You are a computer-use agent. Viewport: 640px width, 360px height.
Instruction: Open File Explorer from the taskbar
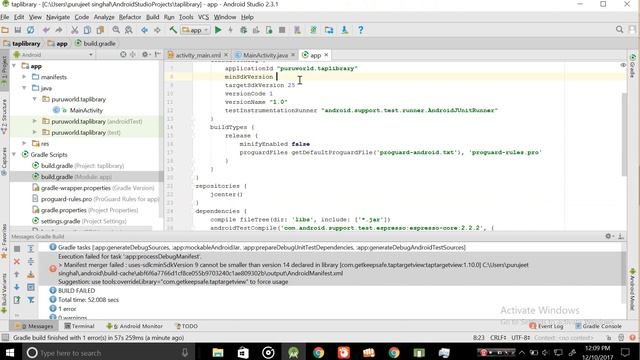coord(218,353)
